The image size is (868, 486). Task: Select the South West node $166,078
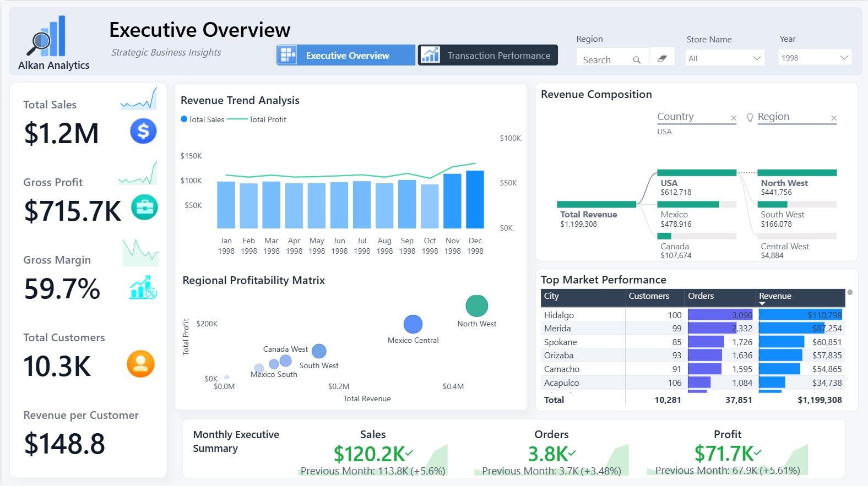coord(797,215)
